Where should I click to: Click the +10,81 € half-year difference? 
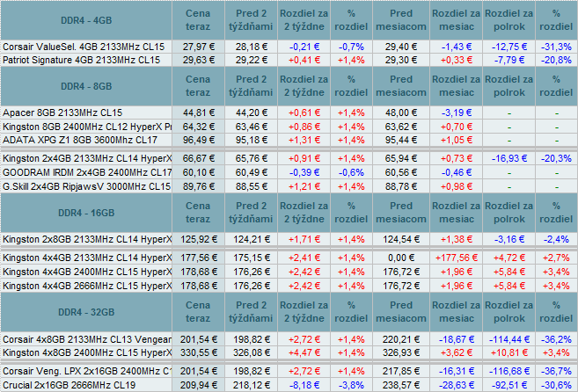[509, 352]
